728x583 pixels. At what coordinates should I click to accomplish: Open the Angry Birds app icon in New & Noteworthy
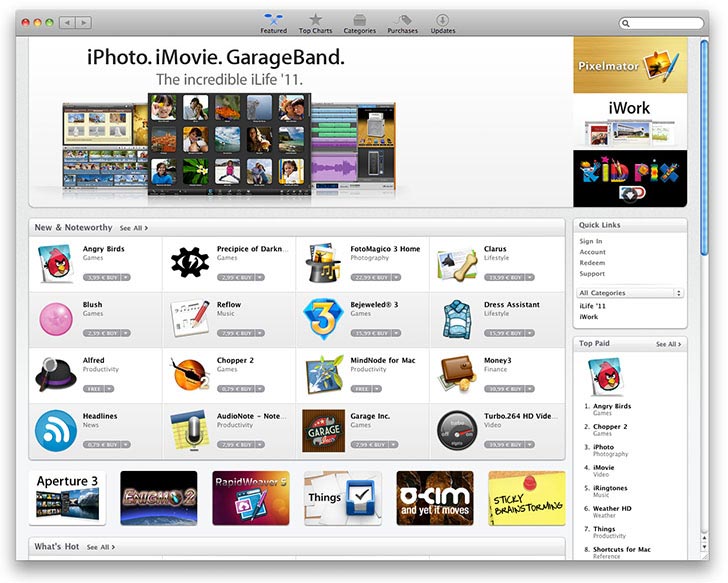(56, 264)
